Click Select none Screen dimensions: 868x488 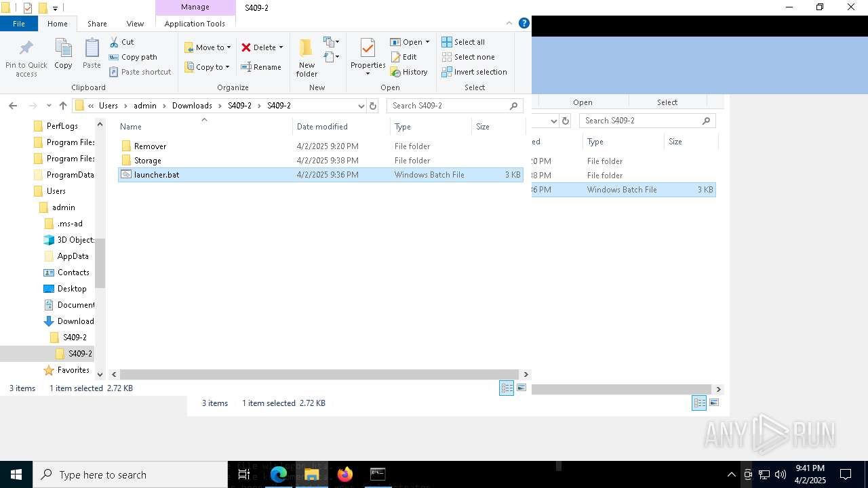coord(468,57)
